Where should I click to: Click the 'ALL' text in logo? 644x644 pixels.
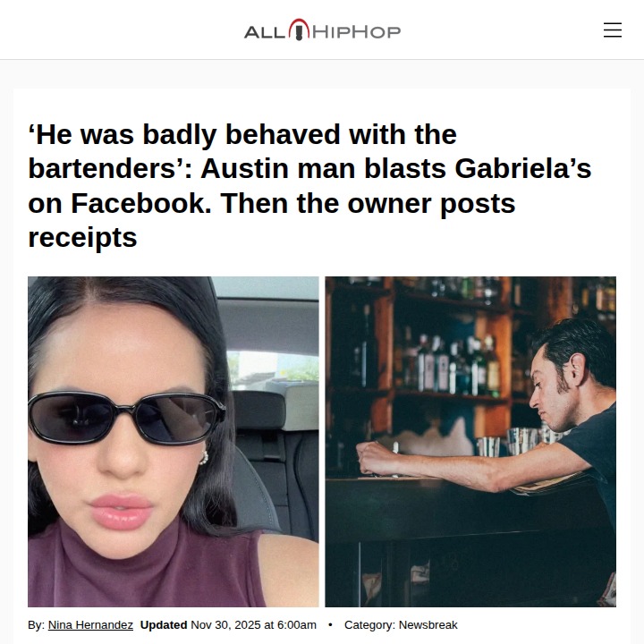pyautogui.click(x=265, y=32)
